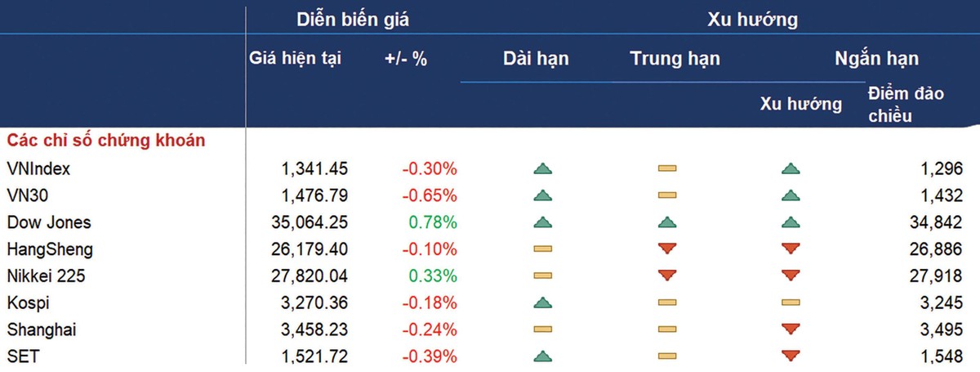Select the Dài hạn column header
This screenshot has width=980, height=372.
tap(536, 59)
